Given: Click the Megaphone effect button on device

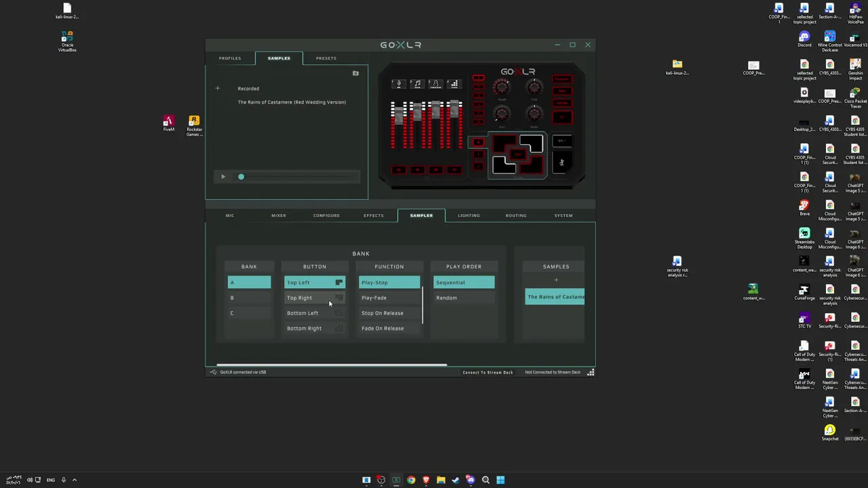Looking at the screenshot, I should [x=562, y=79].
